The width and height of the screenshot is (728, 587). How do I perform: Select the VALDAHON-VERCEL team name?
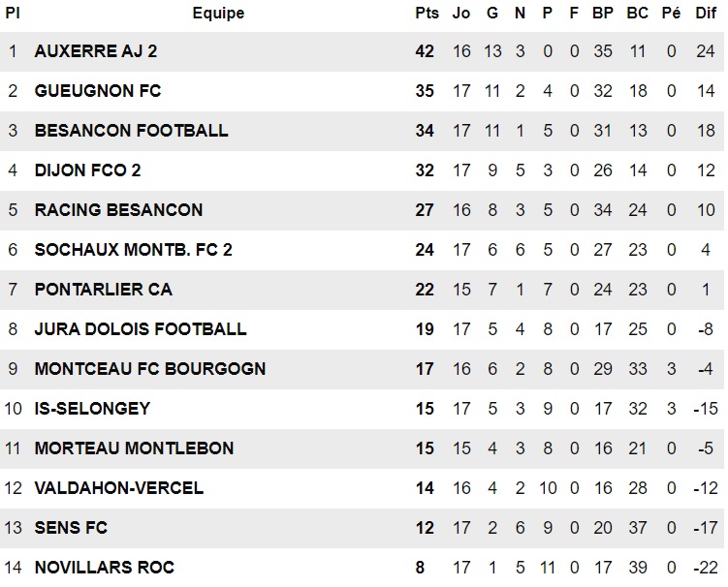pos(119,488)
